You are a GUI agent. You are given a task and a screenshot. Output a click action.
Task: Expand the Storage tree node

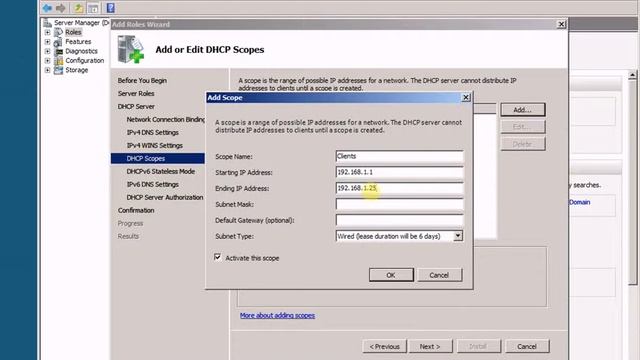tap(47, 70)
